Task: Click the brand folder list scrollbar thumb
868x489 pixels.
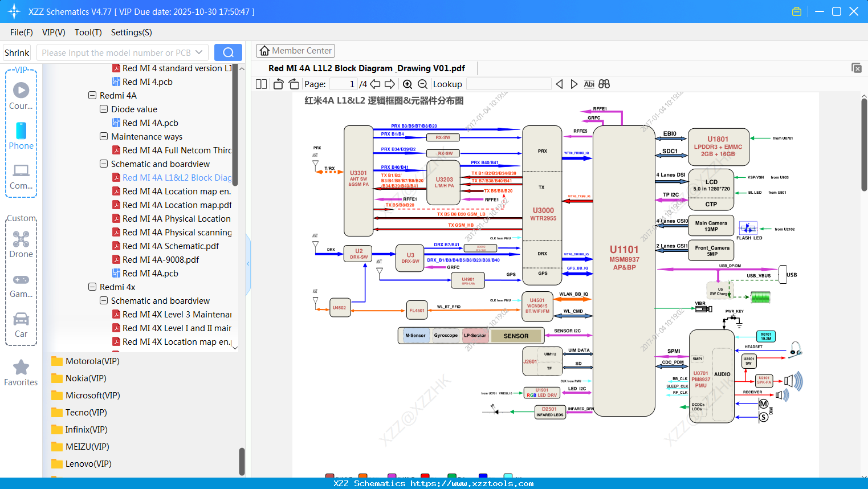Action: pyautogui.click(x=242, y=461)
